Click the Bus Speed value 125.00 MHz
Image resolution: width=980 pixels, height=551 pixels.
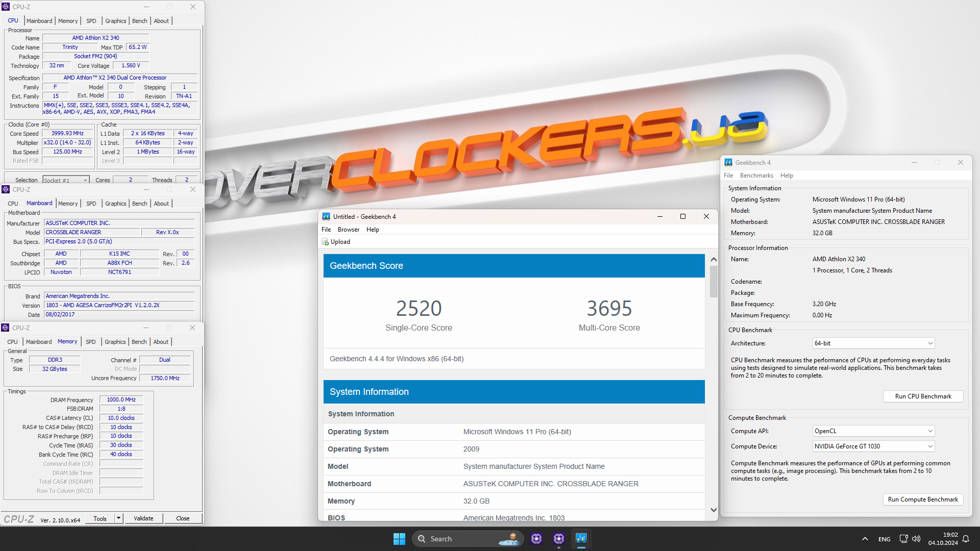click(x=67, y=152)
